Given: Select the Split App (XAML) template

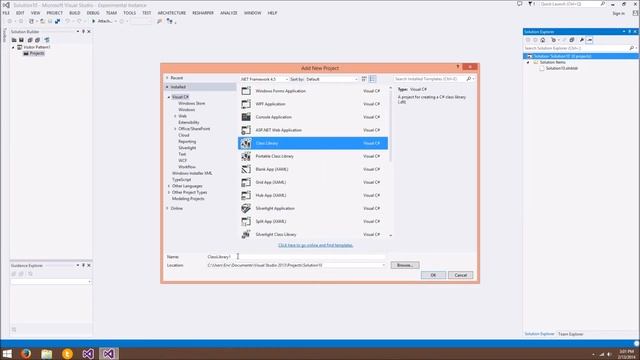Looking at the screenshot, I should point(313,222).
